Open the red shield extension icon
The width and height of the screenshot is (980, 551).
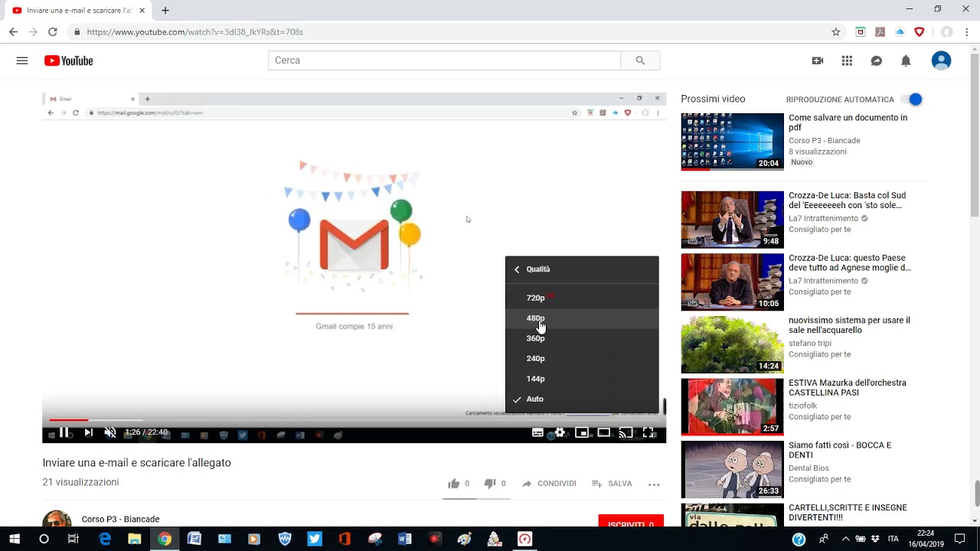point(920,32)
